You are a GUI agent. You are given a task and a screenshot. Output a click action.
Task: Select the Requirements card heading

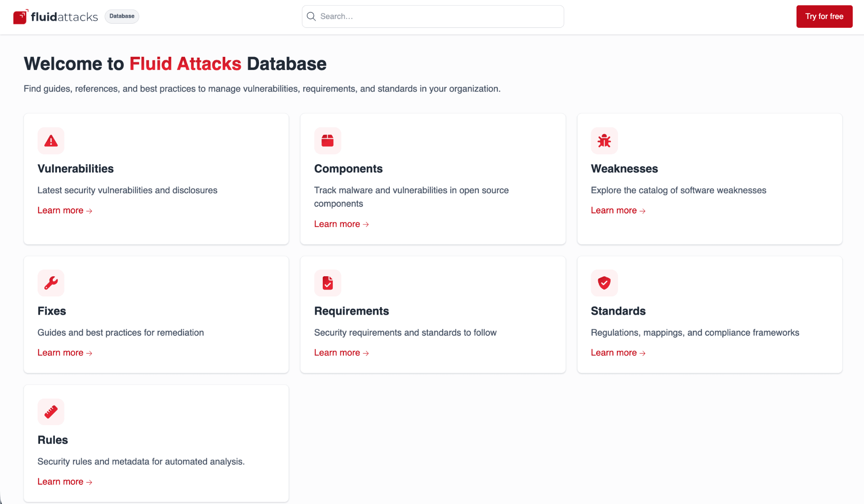(x=351, y=311)
